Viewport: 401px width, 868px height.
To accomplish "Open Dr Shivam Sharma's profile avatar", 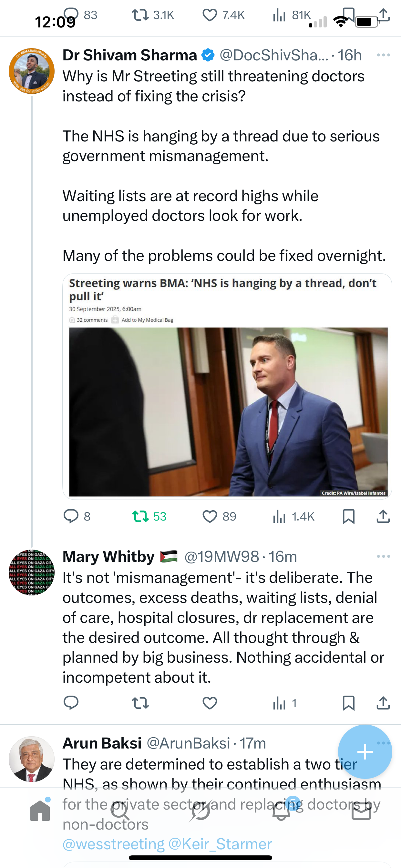I will pos(32,71).
